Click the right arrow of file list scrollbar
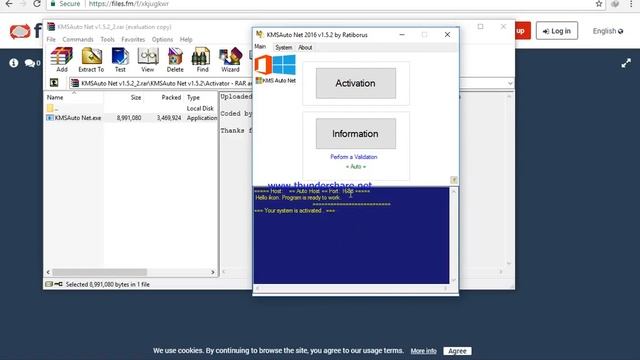The width and height of the screenshot is (640, 360). (213, 272)
